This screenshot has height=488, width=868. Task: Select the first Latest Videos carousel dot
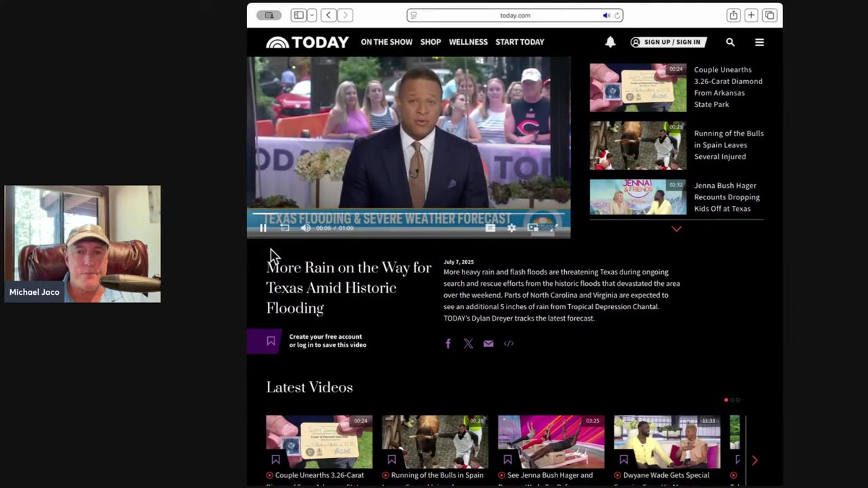pyautogui.click(x=726, y=400)
